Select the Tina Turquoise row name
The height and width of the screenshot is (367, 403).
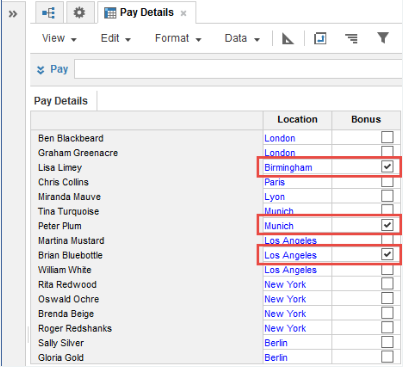68,212
